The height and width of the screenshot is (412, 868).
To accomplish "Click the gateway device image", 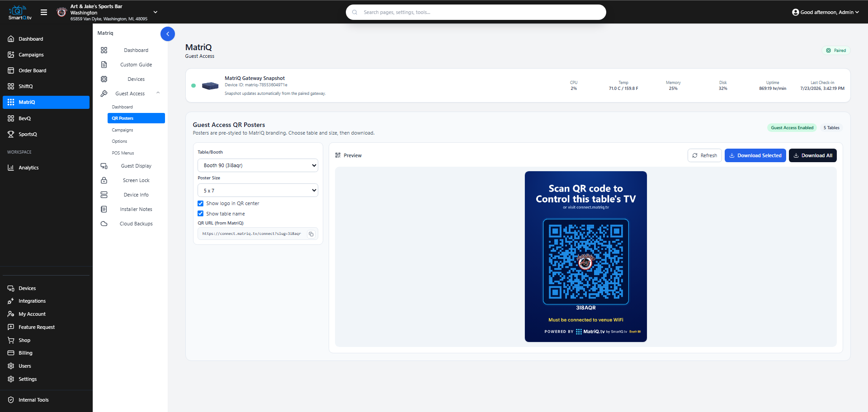I will 210,85.
